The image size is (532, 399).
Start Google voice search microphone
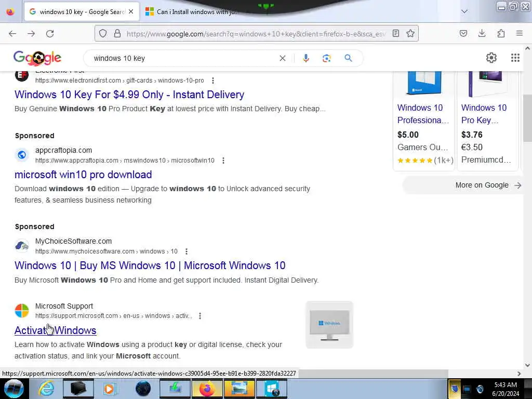tap(306, 58)
